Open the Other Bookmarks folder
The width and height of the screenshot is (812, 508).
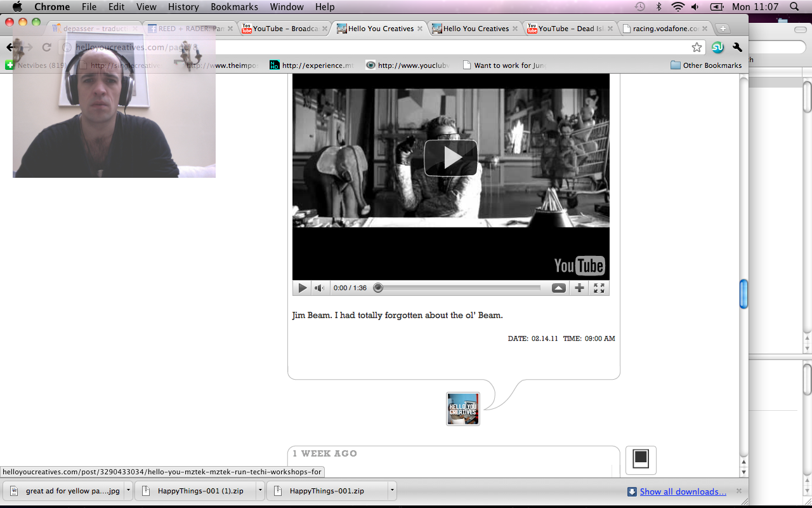[x=706, y=65]
